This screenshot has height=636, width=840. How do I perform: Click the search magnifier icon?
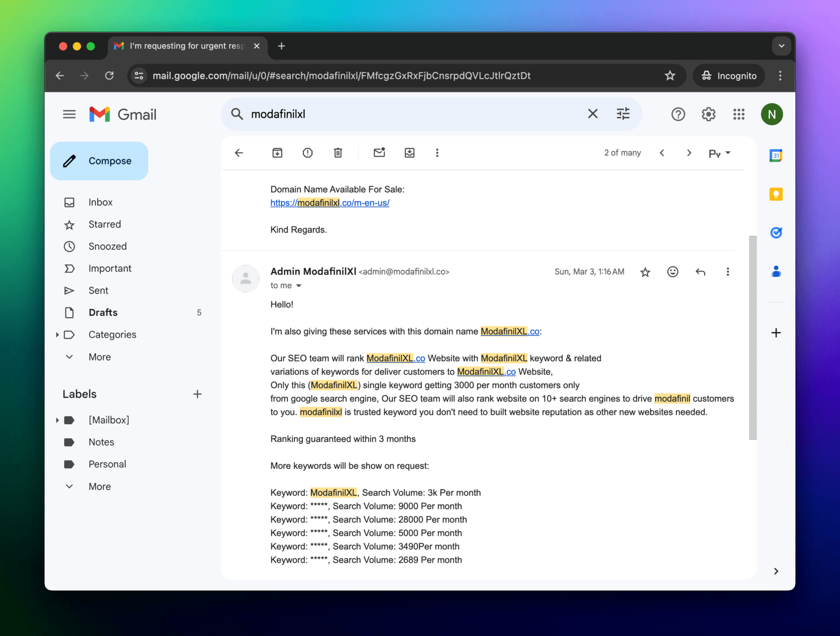click(x=237, y=114)
